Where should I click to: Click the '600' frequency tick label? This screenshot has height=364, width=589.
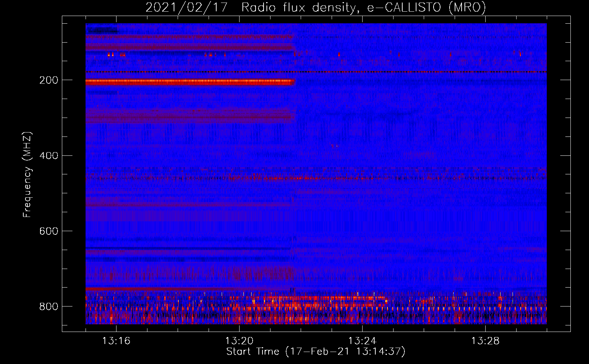(48, 231)
